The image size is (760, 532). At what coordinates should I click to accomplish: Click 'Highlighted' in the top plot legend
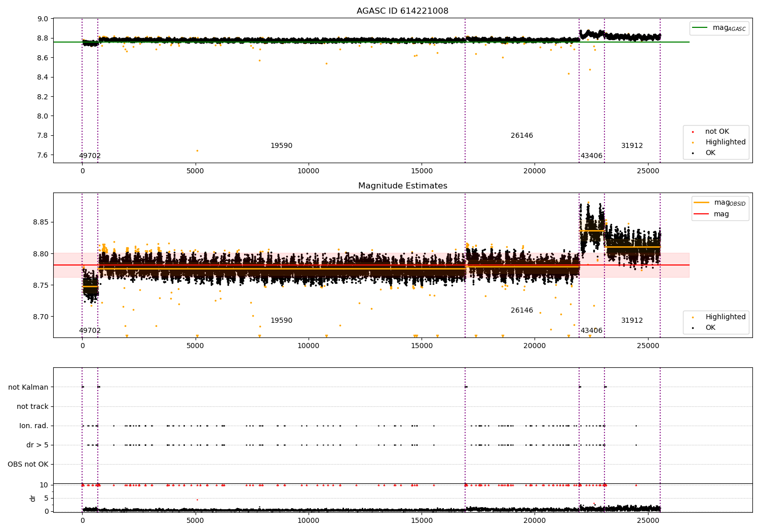click(726, 142)
